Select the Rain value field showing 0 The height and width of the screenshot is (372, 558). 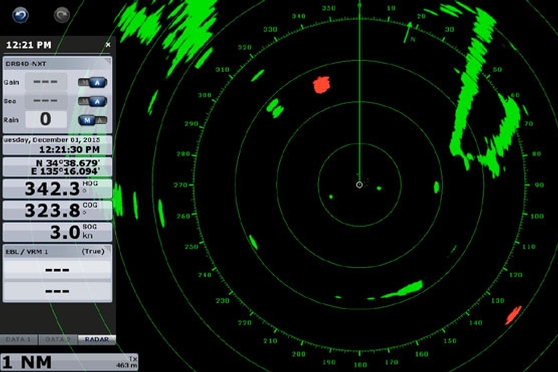coord(46,119)
